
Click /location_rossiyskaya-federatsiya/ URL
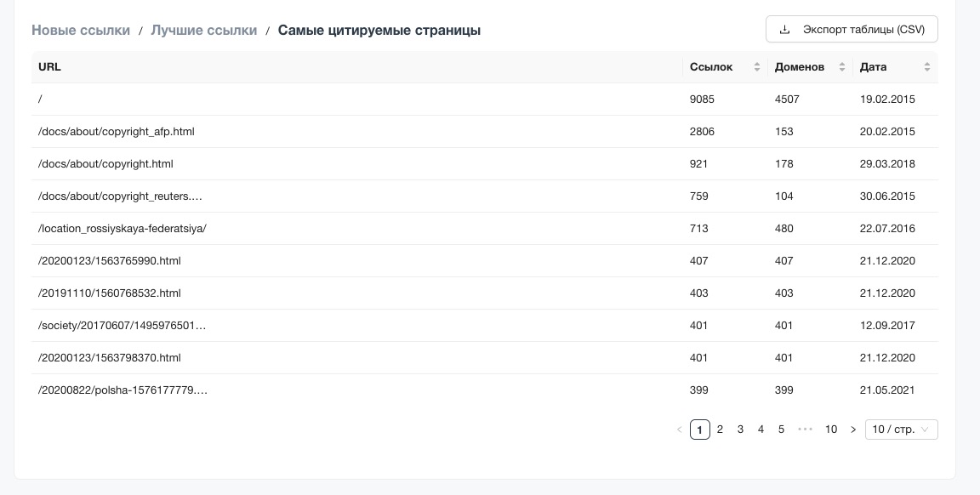coord(122,229)
